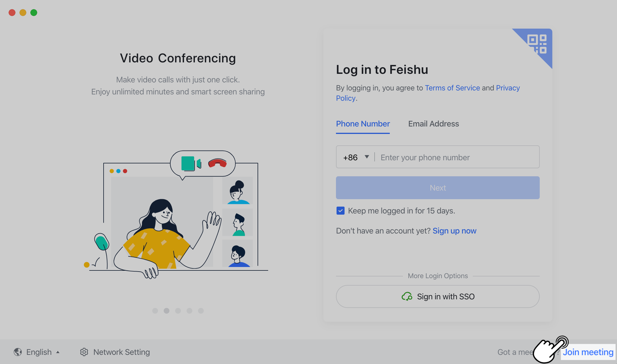617x364 pixels.
Task: Select the second carousel page dot
Action: tap(167, 311)
